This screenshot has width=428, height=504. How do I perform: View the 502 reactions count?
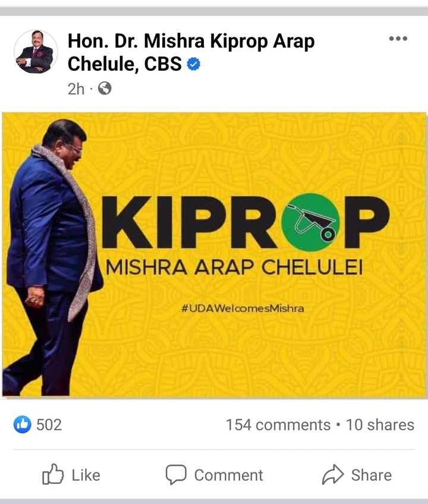[x=49, y=424]
